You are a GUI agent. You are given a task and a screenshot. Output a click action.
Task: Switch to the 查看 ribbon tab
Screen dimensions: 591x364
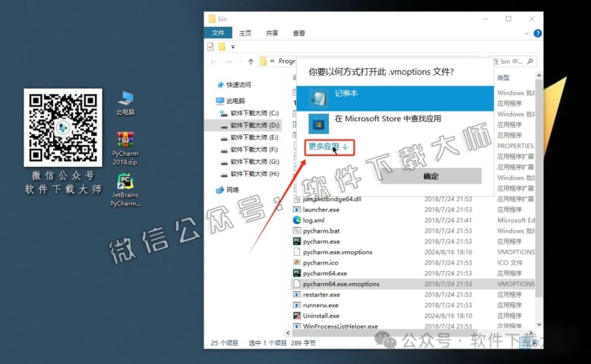pyautogui.click(x=298, y=33)
